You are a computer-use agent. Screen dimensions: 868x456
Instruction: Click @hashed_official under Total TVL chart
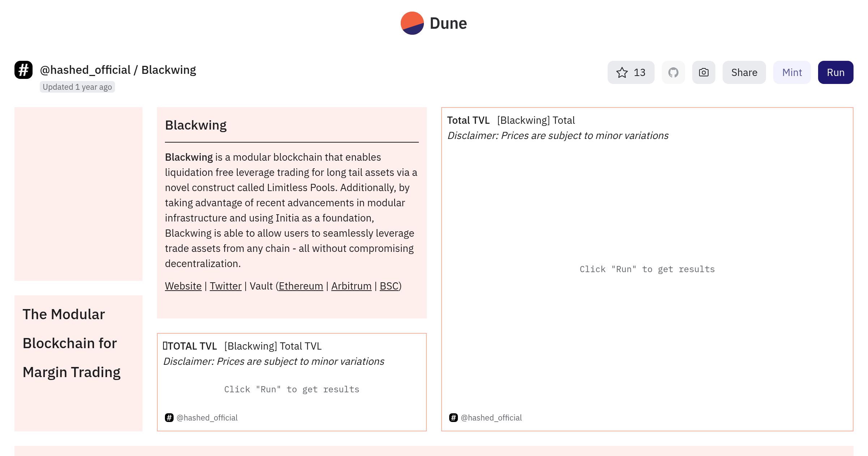pyautogui.click(x=491, y=418)
